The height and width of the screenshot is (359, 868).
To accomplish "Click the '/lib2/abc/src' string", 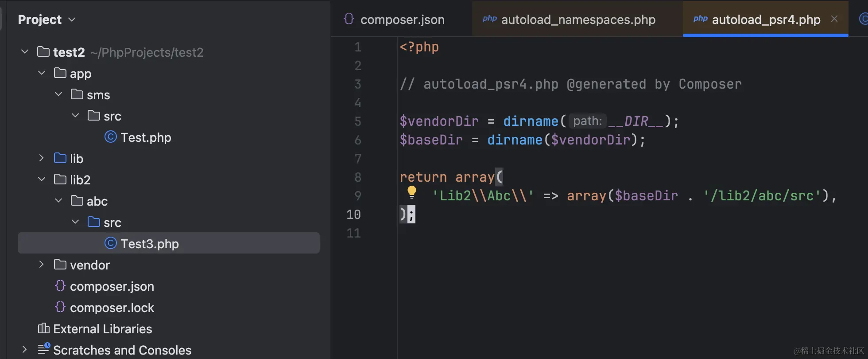I will coord(762,196).
